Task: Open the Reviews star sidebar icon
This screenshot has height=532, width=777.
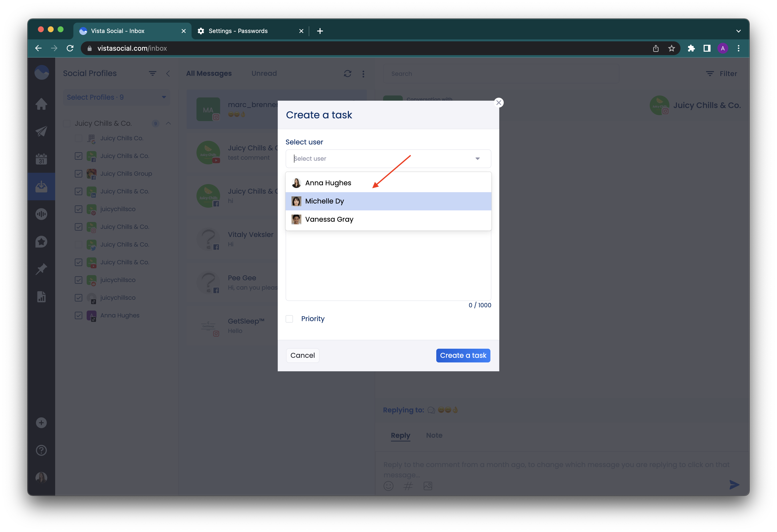Action: [41, 242]
